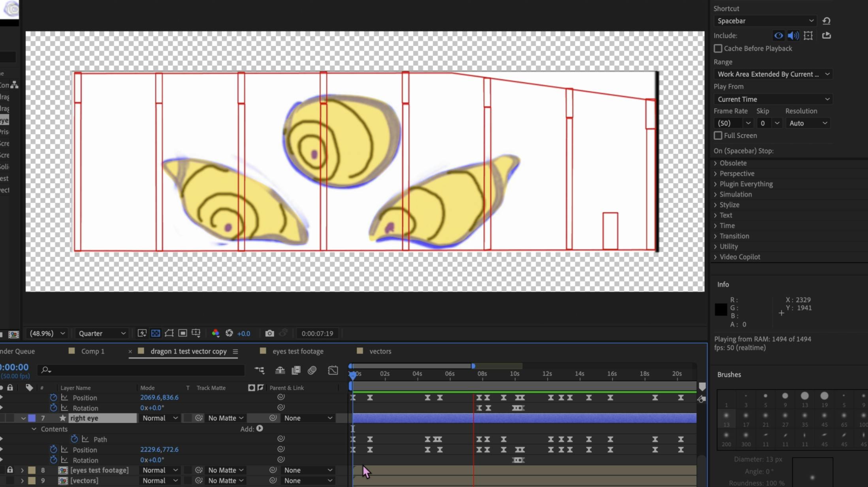
Task: Click the Add contents button
Action: tap(260, 429)
